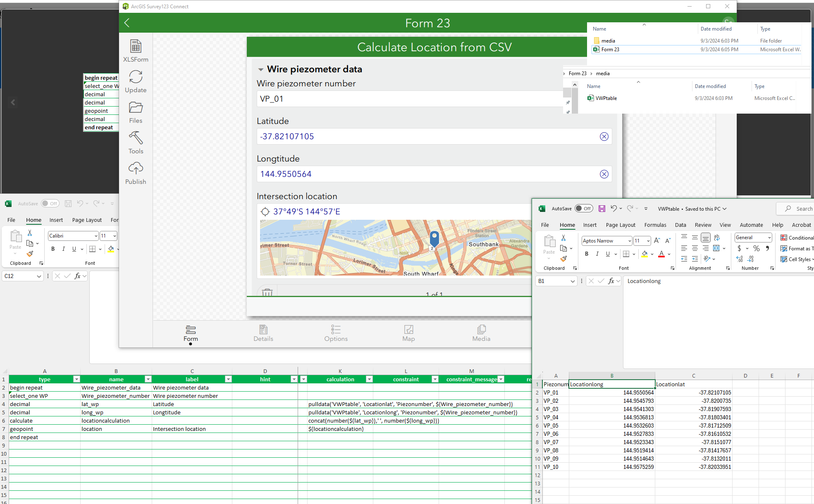Click Format Painter in VWPtable Excel

(x=563, y=259)
